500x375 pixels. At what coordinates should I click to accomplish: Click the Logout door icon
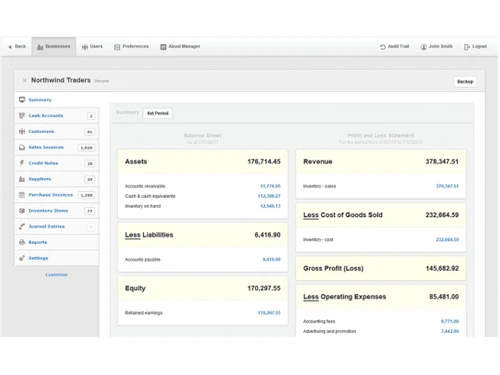click(x=467, y=47)
